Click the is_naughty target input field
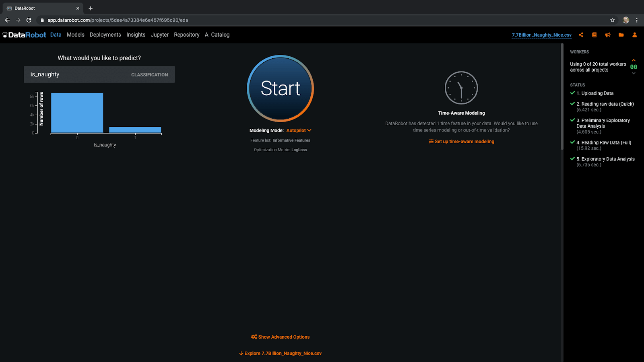 tap(99, 74)
